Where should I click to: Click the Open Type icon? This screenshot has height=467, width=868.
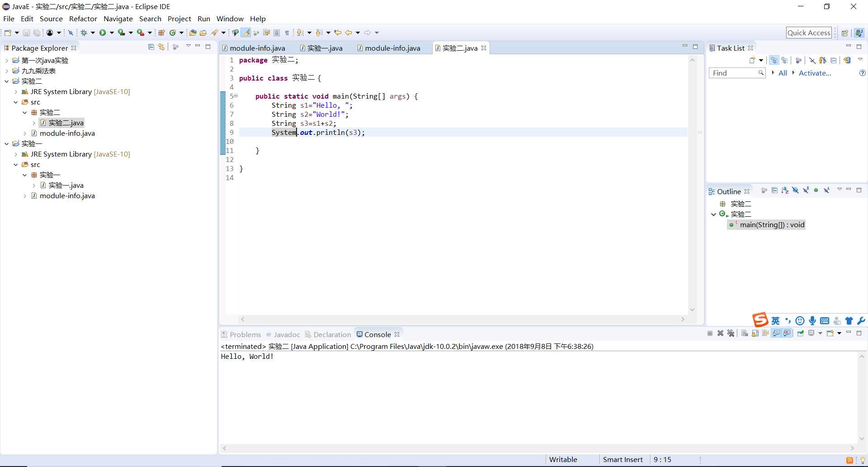(x=193, y=33)
